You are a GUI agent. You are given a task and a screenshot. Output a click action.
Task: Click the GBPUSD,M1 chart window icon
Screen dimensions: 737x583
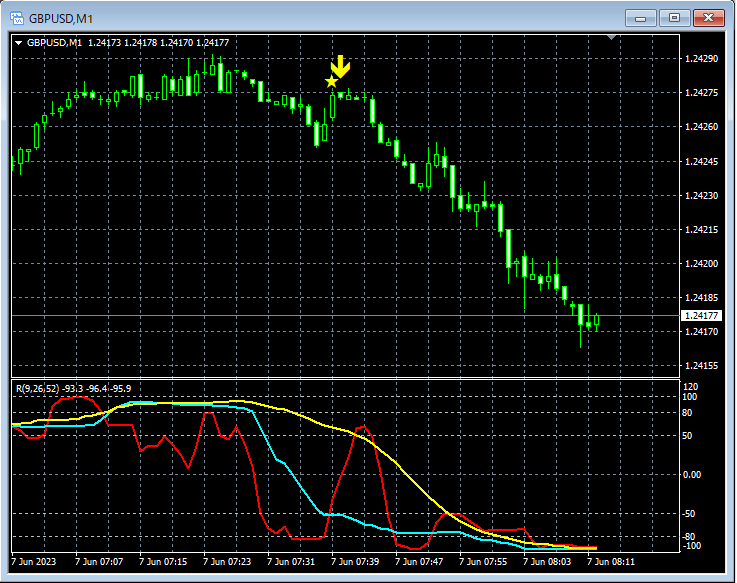point(17,18)
